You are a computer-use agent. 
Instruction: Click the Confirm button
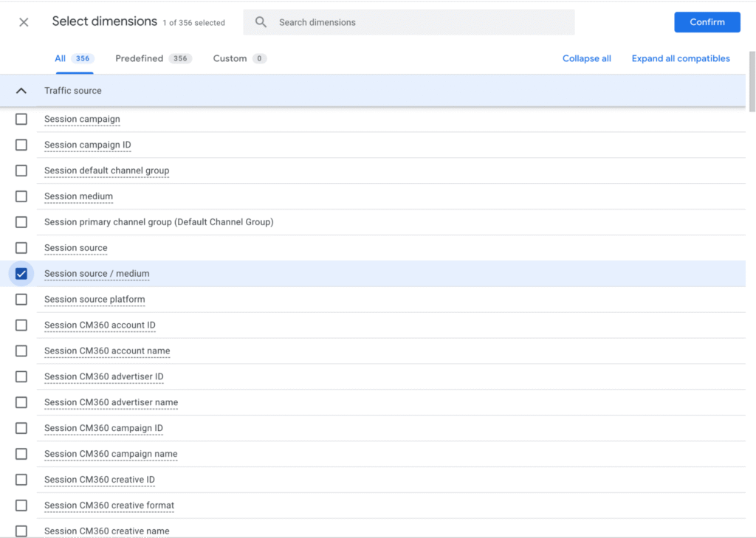(x=707, y=21)
